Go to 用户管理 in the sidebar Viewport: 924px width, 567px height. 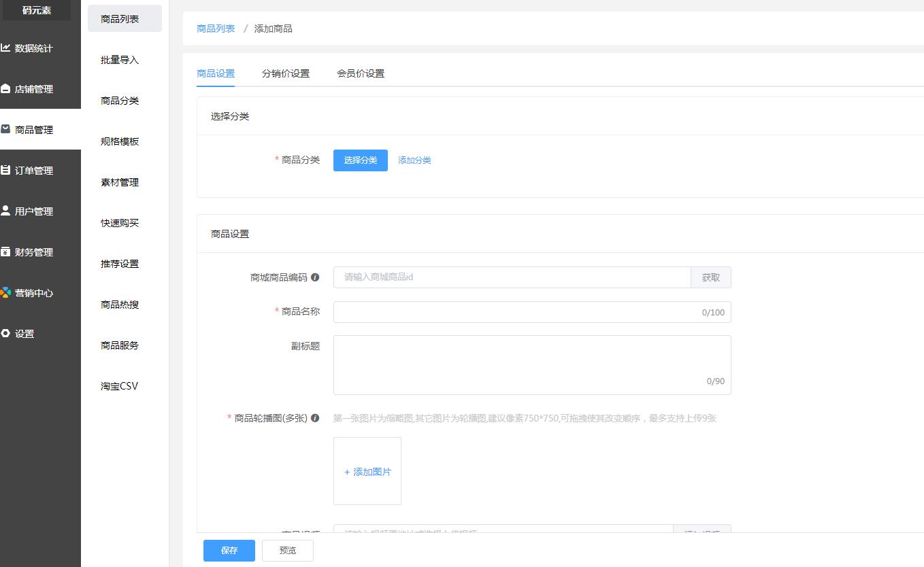[40, 211]
